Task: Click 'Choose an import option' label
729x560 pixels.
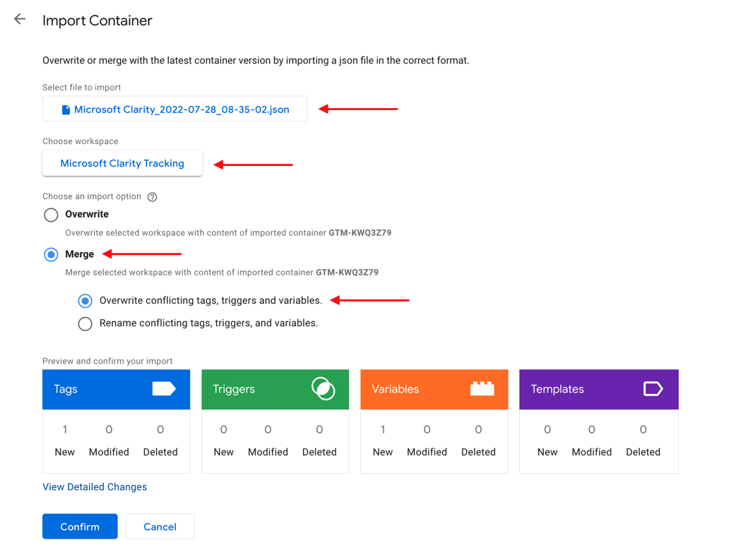Action: 92,196
